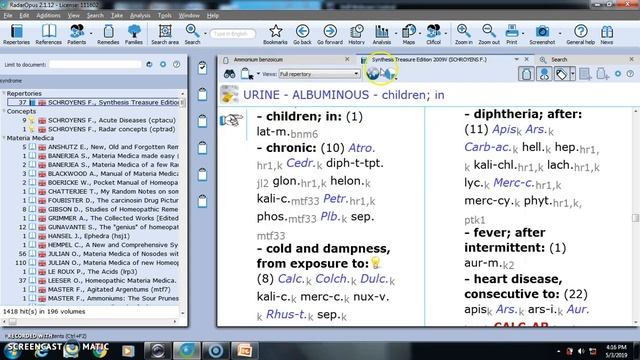The height and width of the screenshot is (360, 640).
Task: Open the Repertories toolbar button
Action: [x=16, y=34]
